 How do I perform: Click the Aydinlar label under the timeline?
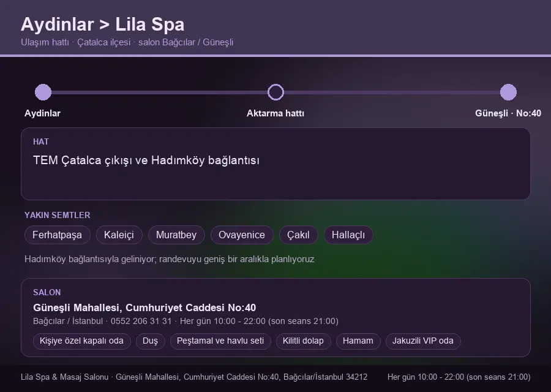[42, 113]
